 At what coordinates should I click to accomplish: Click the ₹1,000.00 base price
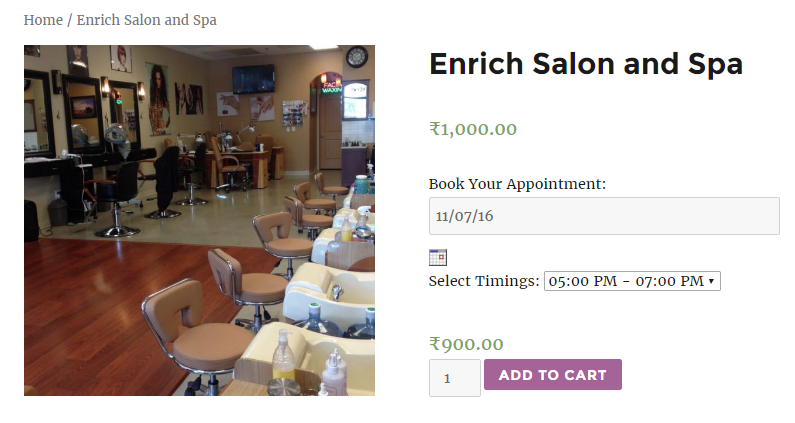[x=473, y=129]
